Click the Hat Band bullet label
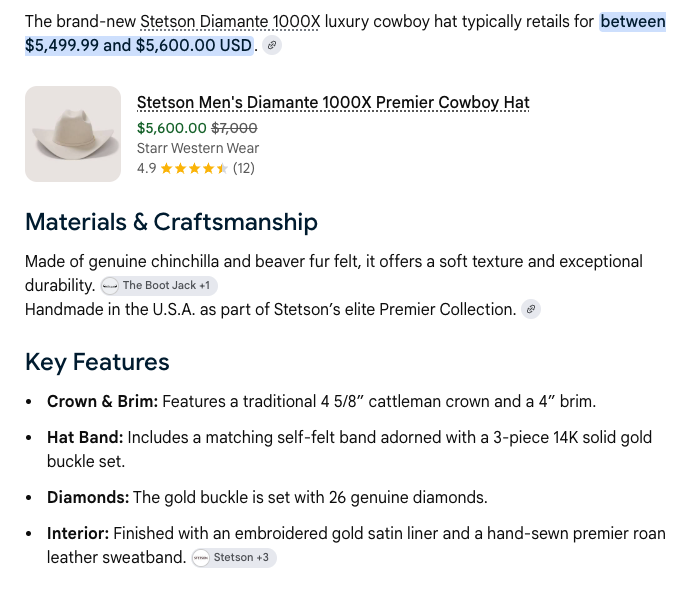Screen dimensions: 700x592 point(85,437)
